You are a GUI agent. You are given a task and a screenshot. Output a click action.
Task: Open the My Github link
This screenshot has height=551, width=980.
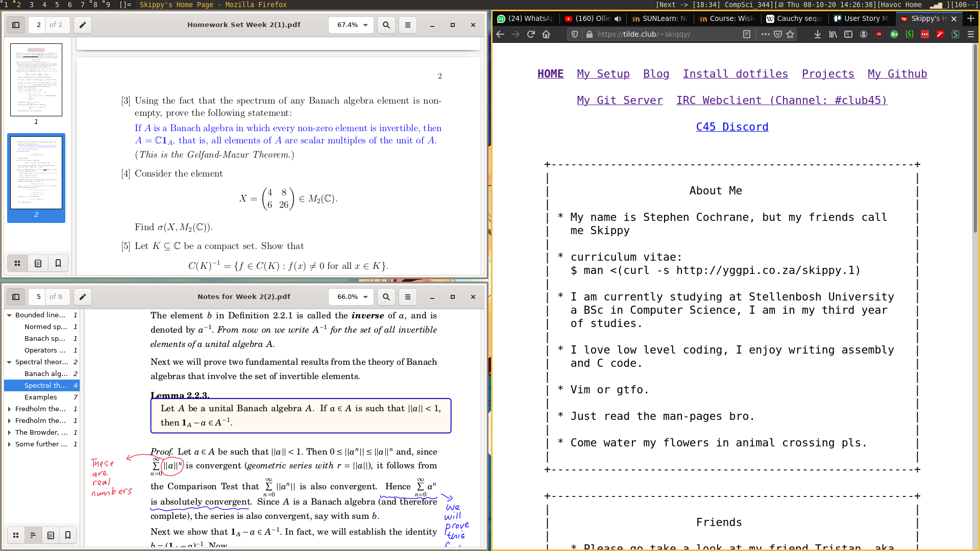897,74
